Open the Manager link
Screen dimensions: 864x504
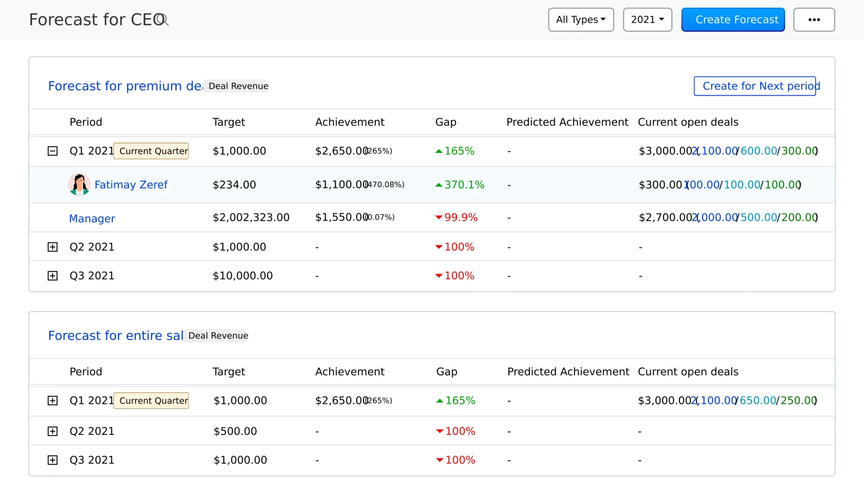[92, 218]
